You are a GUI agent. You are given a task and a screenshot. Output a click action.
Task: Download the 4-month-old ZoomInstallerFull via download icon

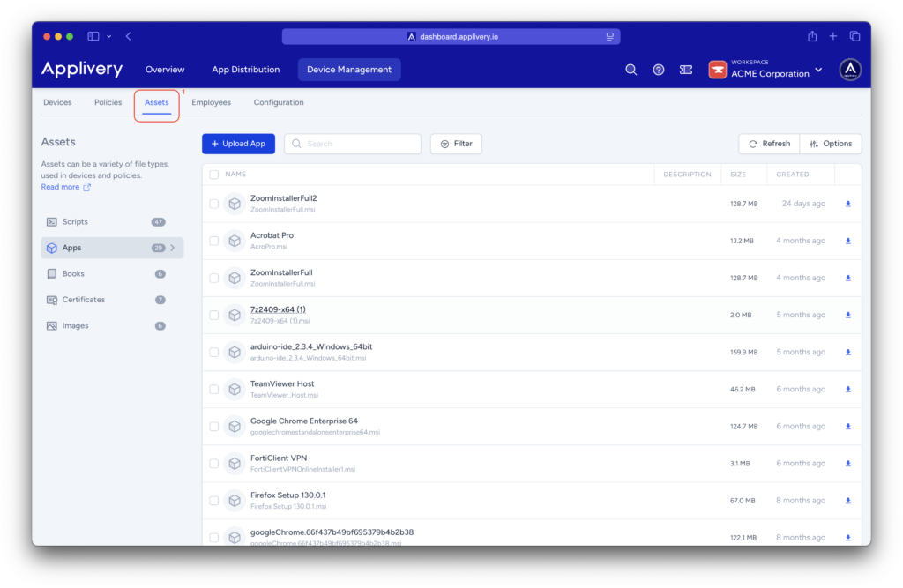[x=848, y=279]
